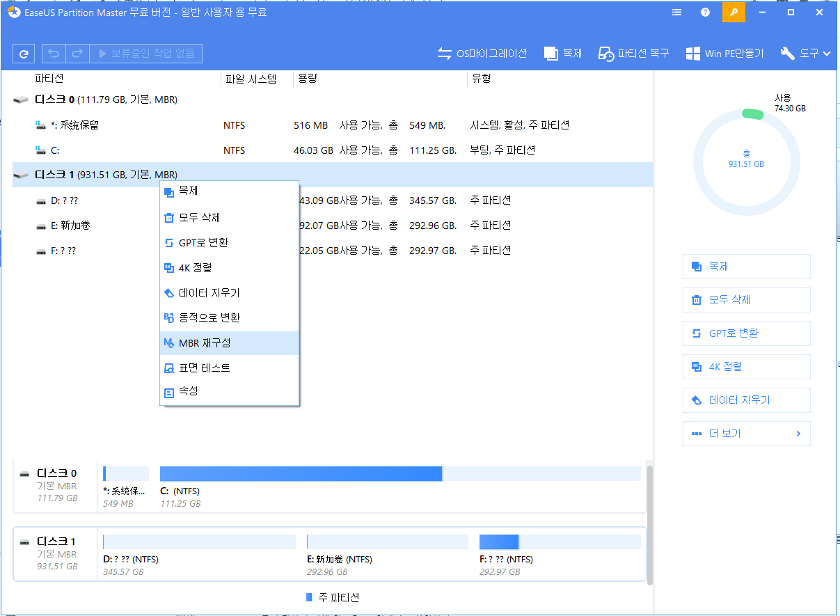Select the 系统保留 partition row

pos(333,125)
